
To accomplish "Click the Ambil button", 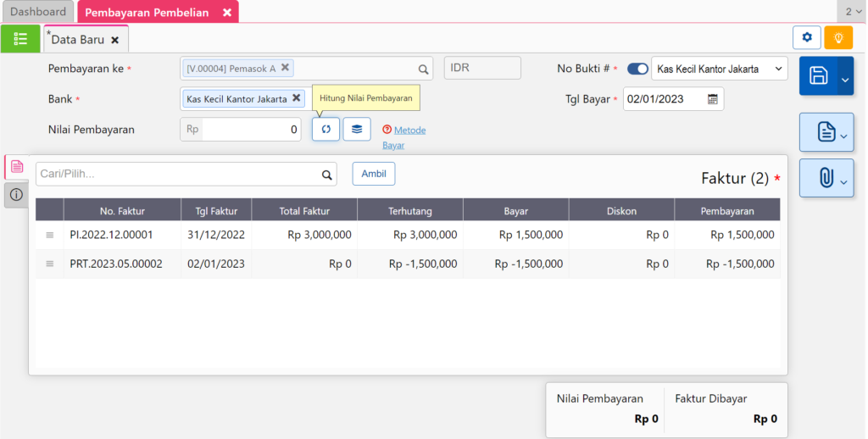I will [373, 174].
